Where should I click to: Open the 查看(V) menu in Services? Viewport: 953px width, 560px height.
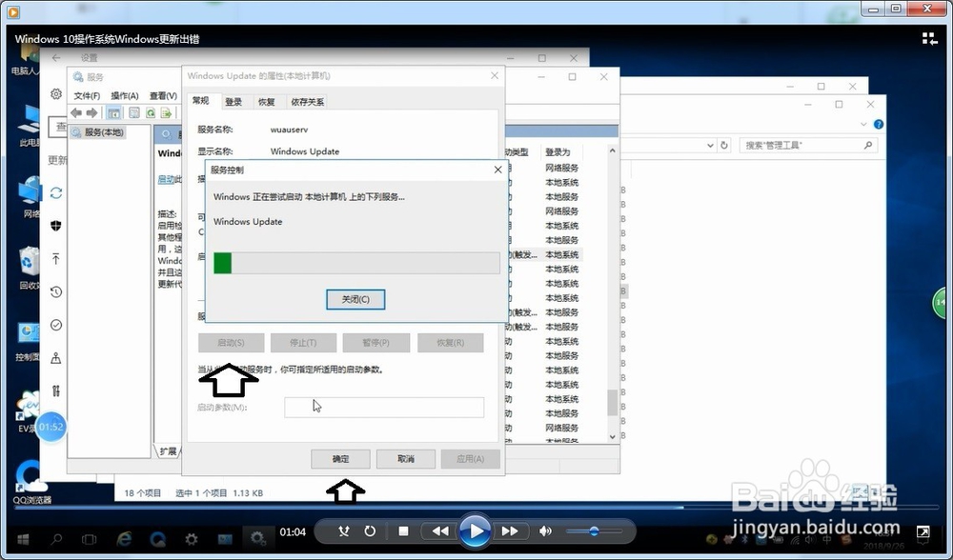pyautogui.click(x=164, y=96)
